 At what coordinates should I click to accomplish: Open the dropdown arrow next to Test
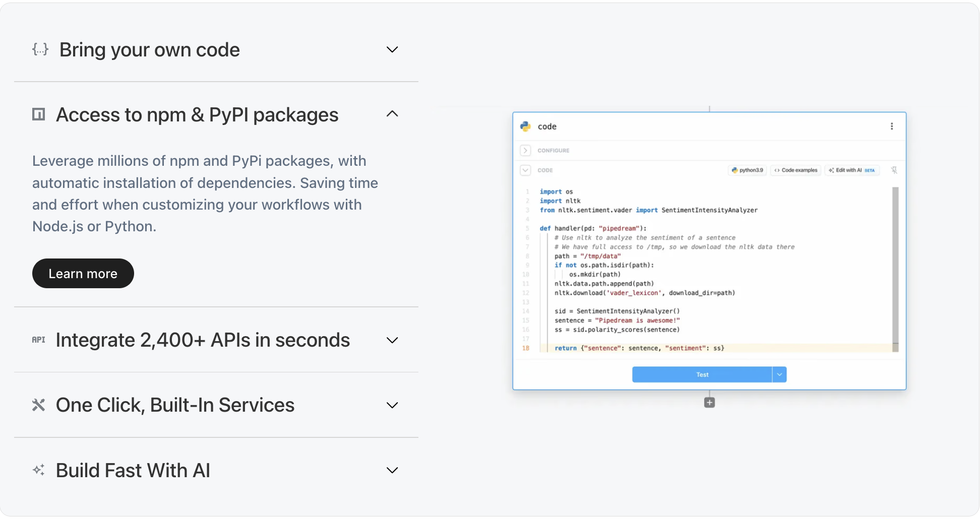779,374
